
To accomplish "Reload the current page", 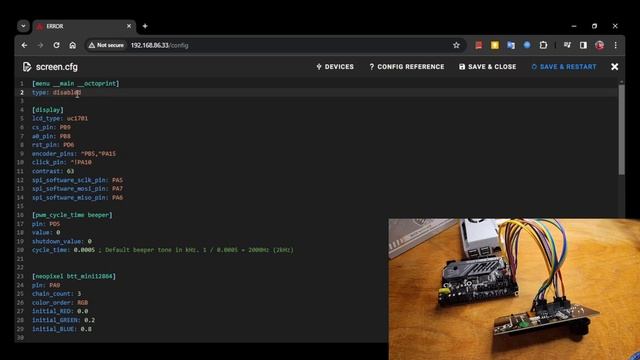I will click(56, 45).
